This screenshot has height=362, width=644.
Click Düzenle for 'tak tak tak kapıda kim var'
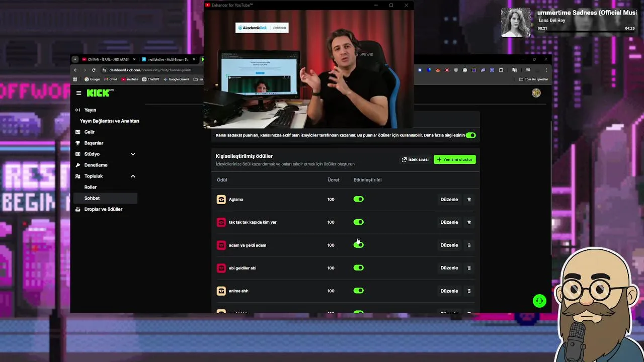click(449, 222)
